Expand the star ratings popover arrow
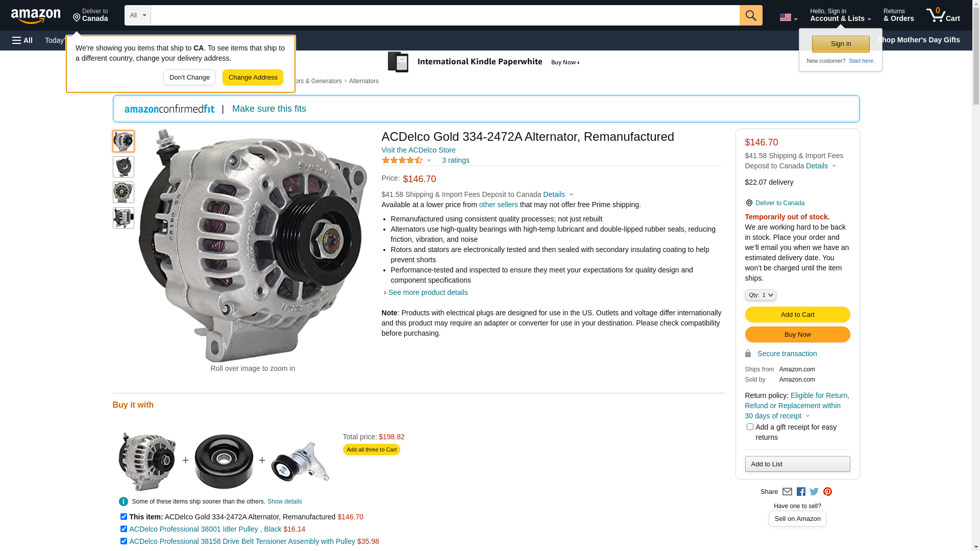Viewport: 980px width, 551px height. (429, 161)
